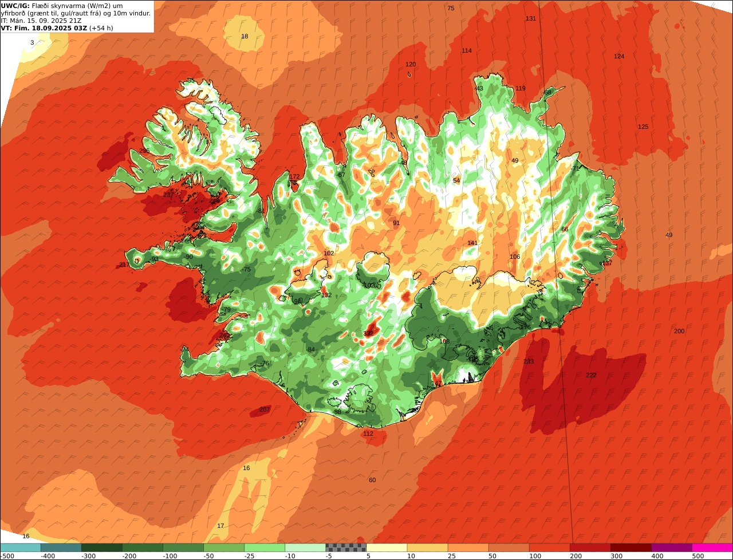Screen dimensions: 733x560
Task: Click the crimson legend swatch starting at 200
Action: [x=590, y=547]
